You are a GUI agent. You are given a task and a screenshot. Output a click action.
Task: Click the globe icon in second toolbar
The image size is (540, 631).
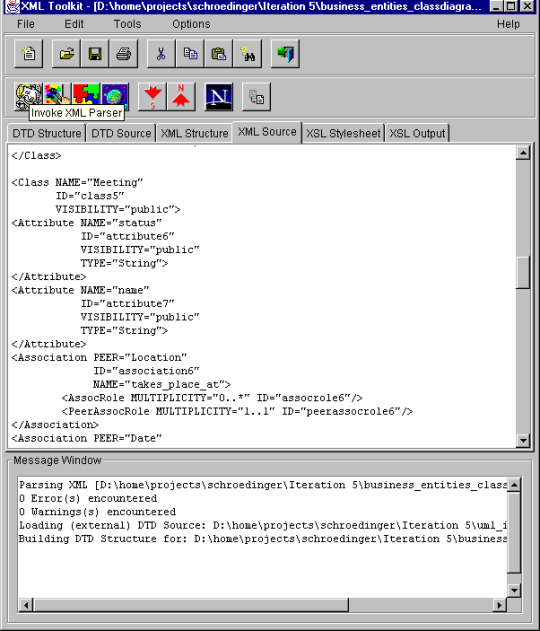click(115, 97)
